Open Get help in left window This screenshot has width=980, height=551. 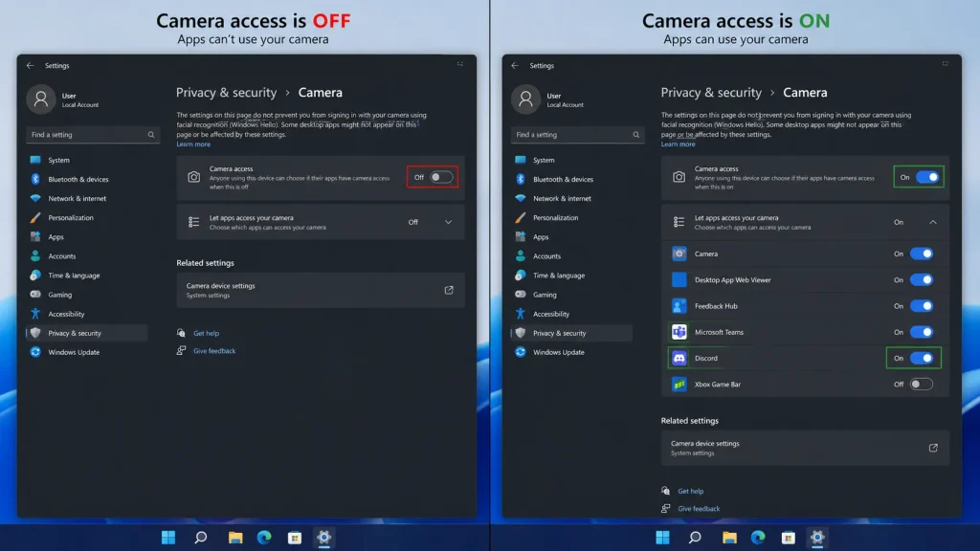pos(207,333)
